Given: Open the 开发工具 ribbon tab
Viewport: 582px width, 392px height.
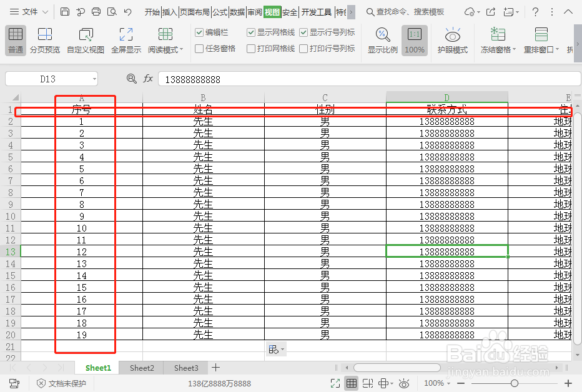Looking at the screenshot, I should (x=316, y=12).
